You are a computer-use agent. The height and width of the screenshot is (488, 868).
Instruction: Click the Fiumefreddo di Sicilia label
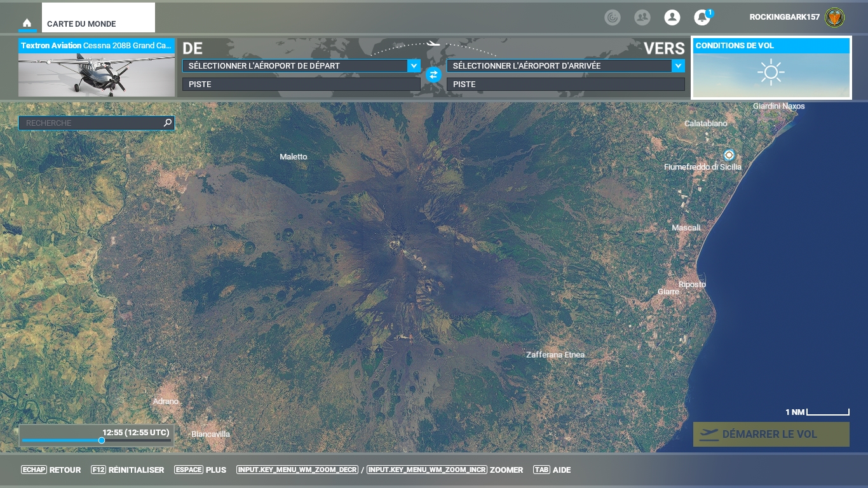click(703, 167)
